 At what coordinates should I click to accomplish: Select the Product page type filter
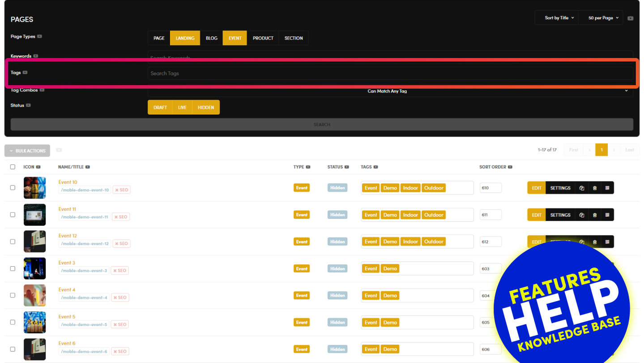pyautogui.click(x=263, y=38)
